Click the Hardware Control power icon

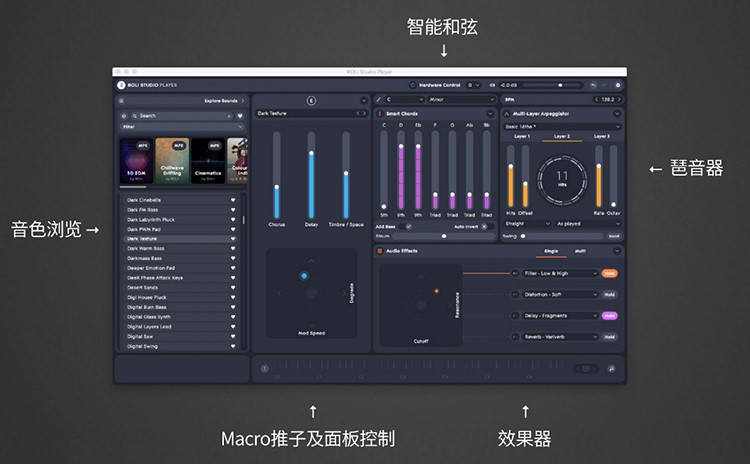[x=413, y=85]
